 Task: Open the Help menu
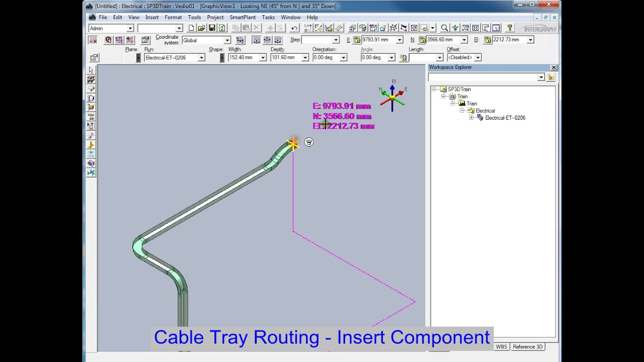(312, 17)
